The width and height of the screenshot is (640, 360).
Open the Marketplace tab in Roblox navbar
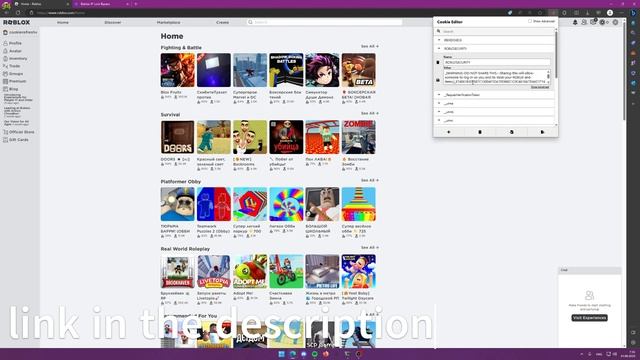click(x=169, y=22)
